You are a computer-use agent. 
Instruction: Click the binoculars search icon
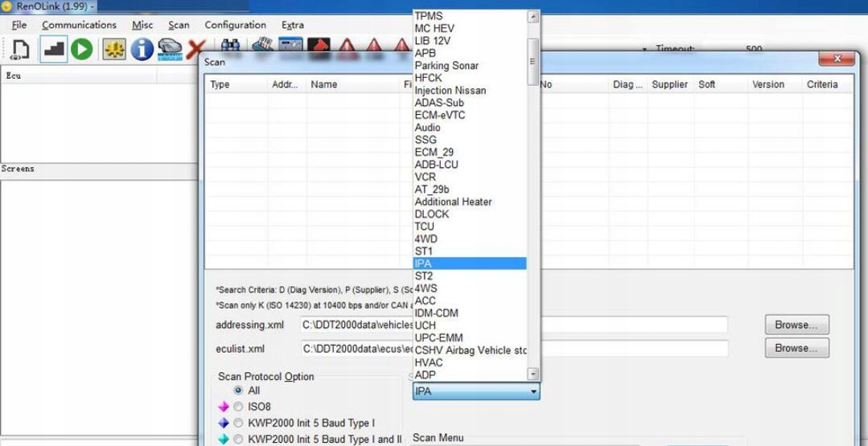tap(230, 45)
